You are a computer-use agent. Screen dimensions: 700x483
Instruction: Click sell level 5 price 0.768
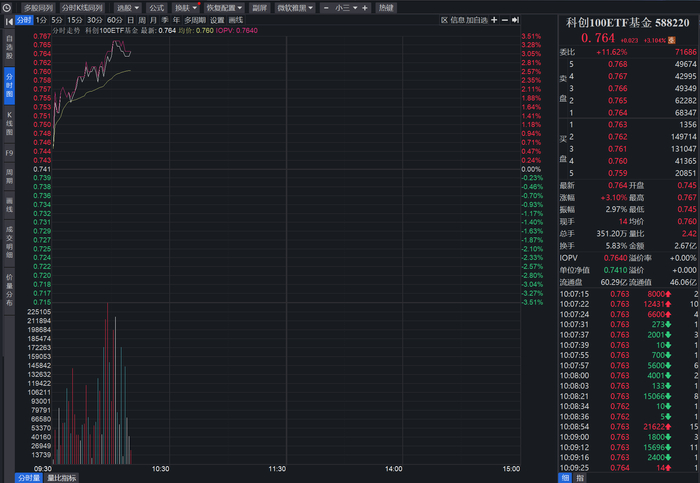point(617,64)
